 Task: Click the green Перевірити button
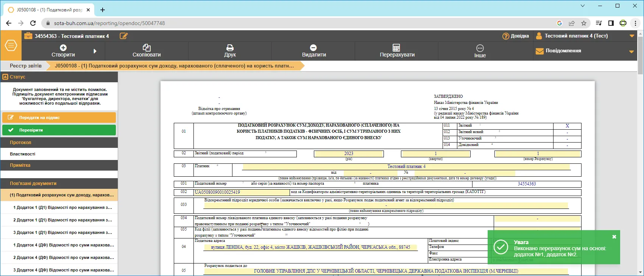(x=59, y=130)
